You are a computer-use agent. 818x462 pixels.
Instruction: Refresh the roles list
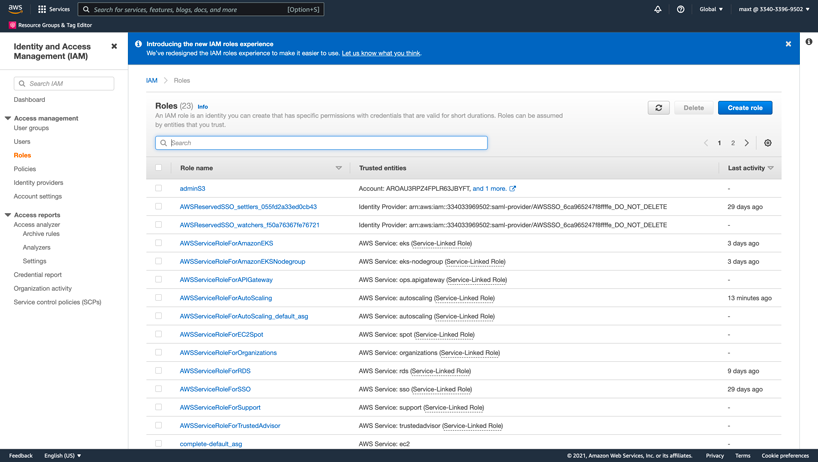[659, 108]
